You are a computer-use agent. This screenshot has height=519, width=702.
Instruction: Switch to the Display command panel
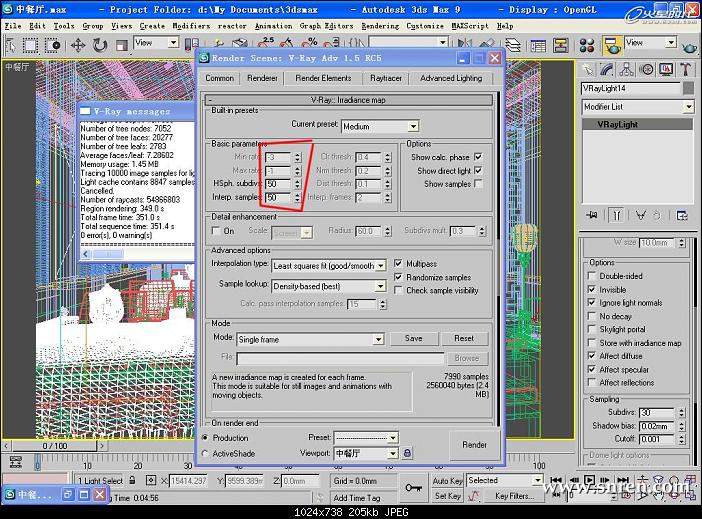click(x=666, y=69)
